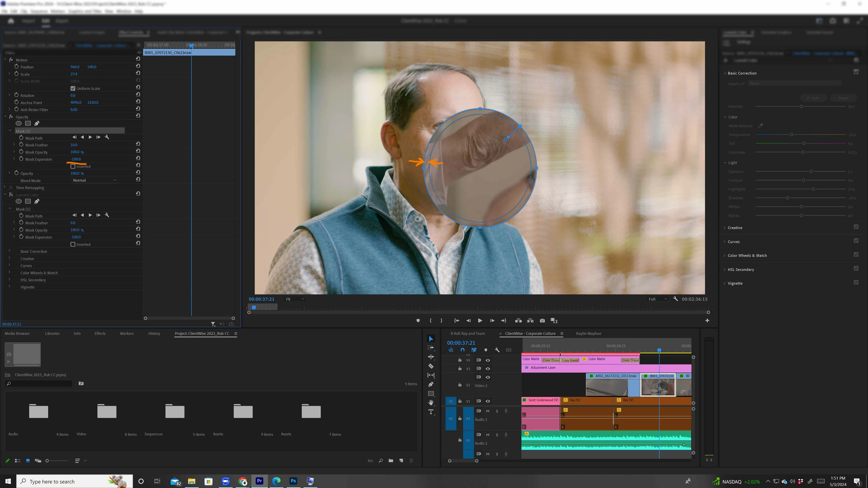Select the Hand tool

click(431, 402)
